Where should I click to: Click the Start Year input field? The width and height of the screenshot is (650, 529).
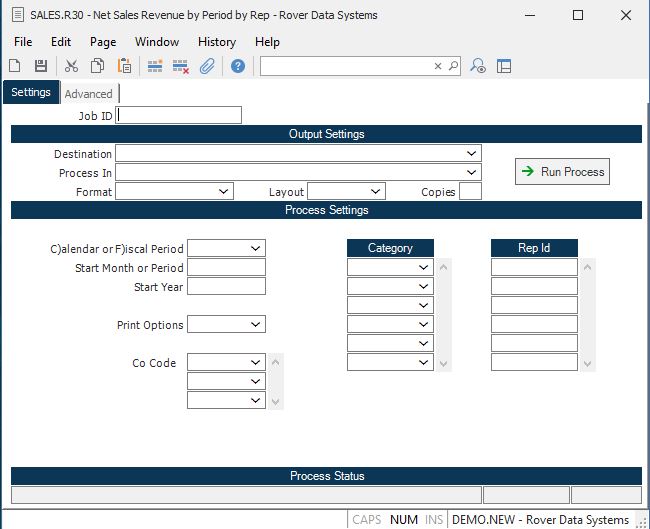226,287
